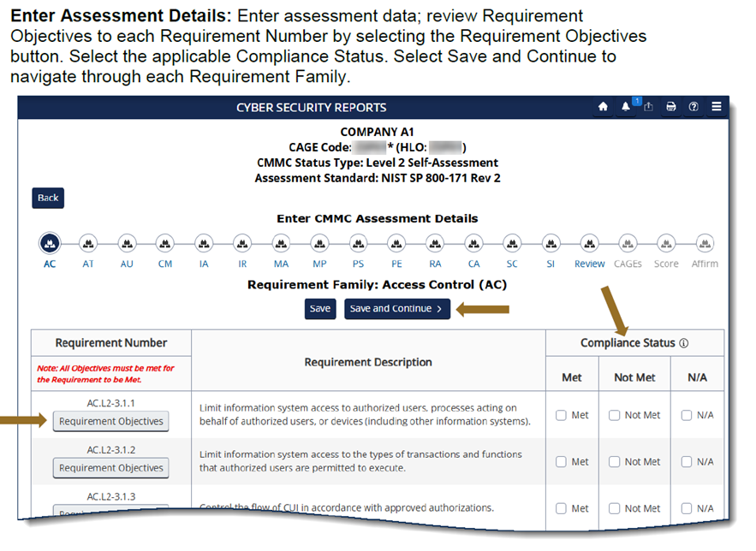Image resolution: width=756 pixels, height=551 pixels.
Task: Click the Save button
Action: 320,309
